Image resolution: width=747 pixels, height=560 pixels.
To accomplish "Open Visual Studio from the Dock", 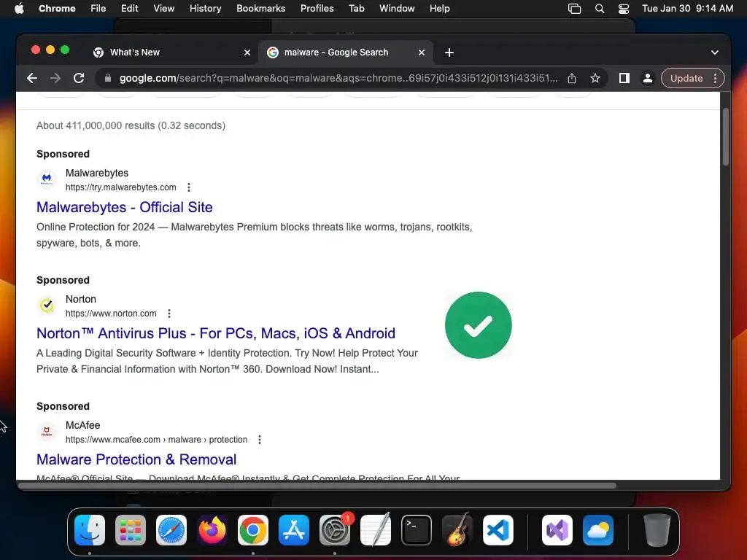I will [x=557, y=530].
